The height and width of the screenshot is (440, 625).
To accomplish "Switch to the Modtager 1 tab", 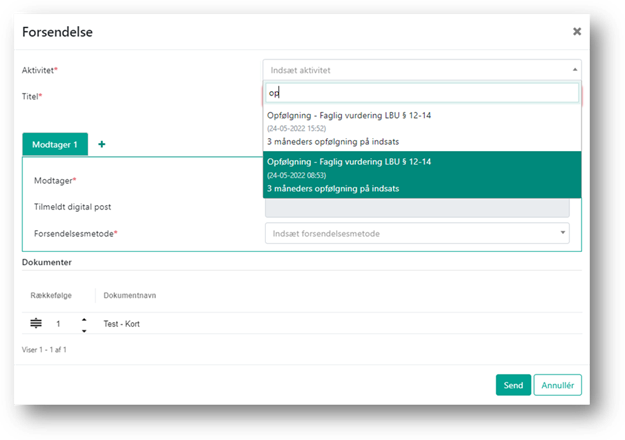I will pos(55,144).
